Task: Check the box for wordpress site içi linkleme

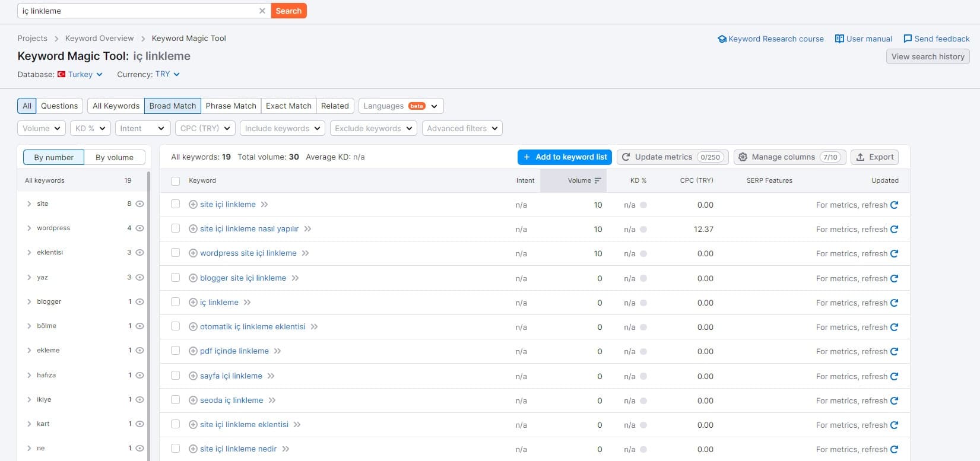Action: [175, 253]
